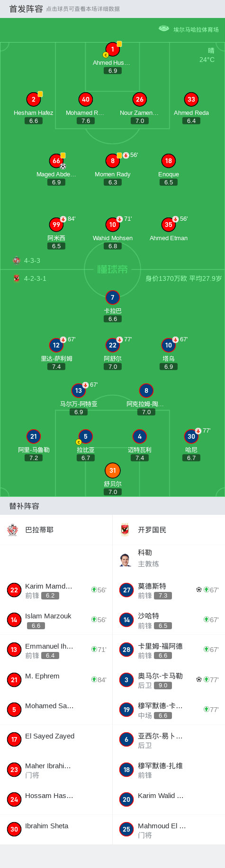Viewport: 225px width, 868px height.
Task: Select number 12 里达-萨利姆 player icon
Action: coord(56,345)
